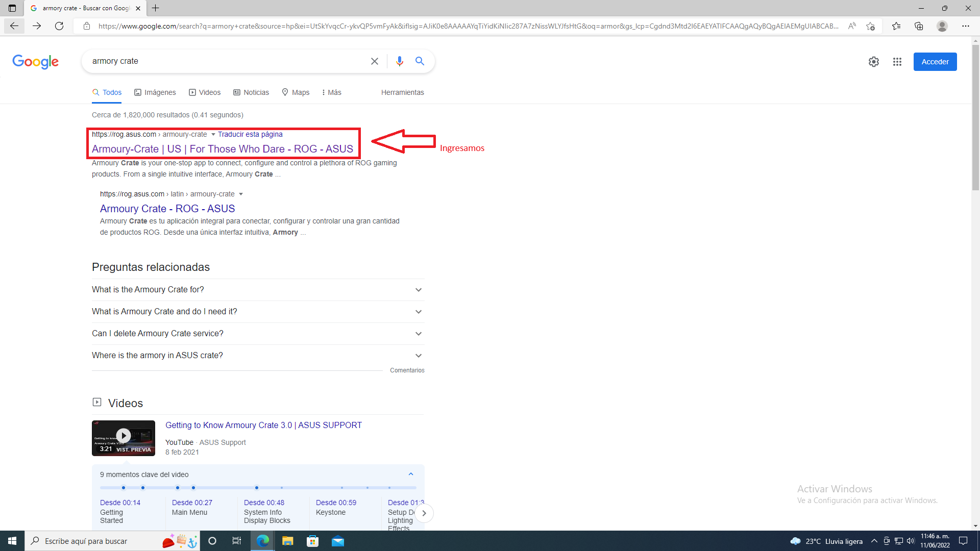
Task: Jump to video moment at 00:27
Action: point(192,503)
